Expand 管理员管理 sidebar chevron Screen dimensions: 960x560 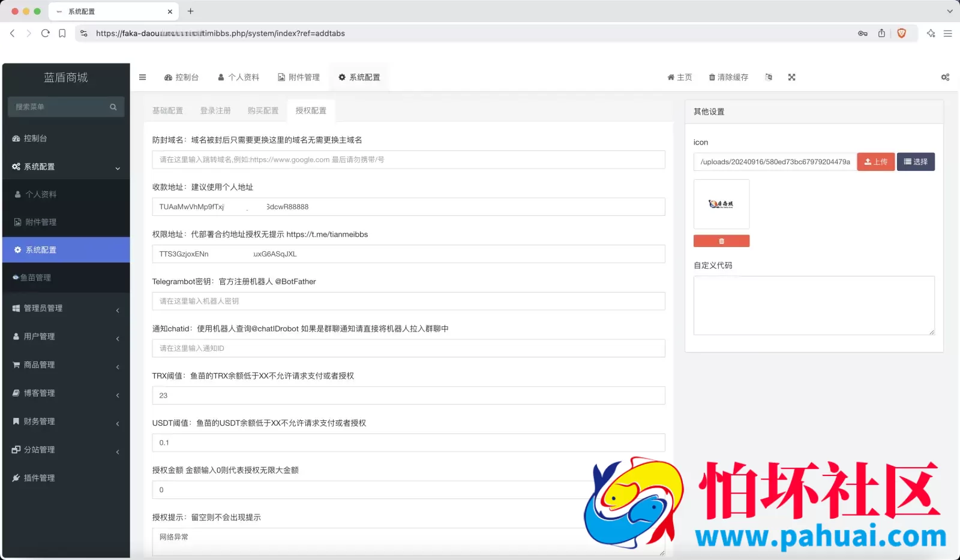(x=118, y=310)
